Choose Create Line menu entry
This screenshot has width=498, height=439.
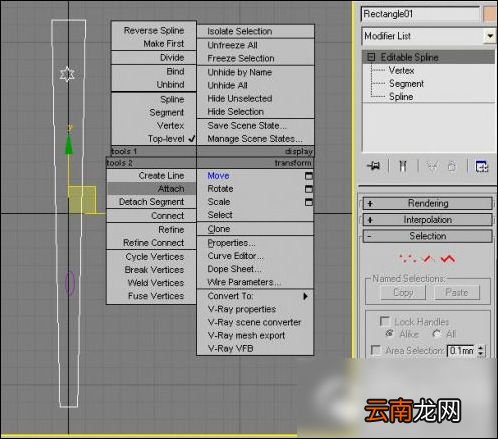[x=151, y=175]
